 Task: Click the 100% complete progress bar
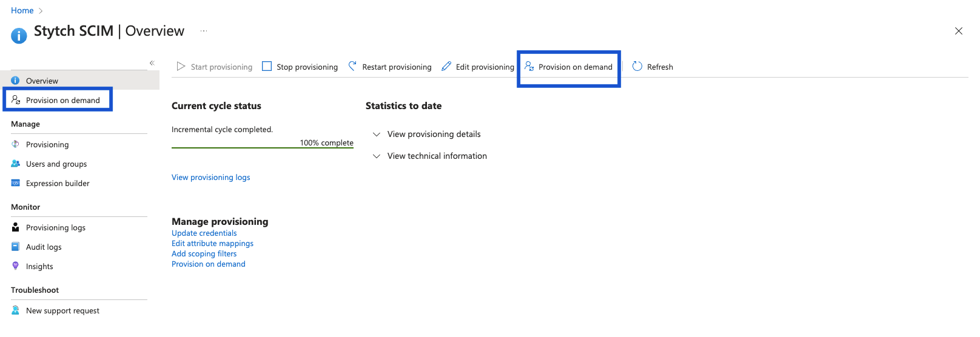pos(263,147)
